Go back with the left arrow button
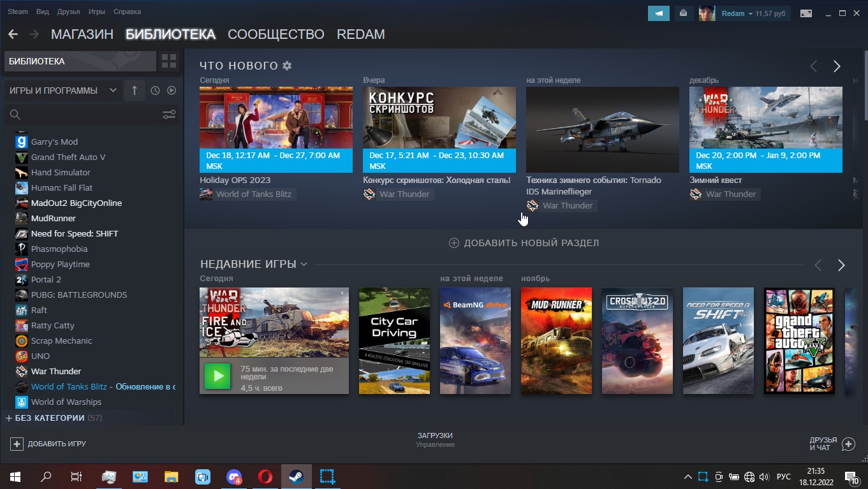The width and height of the screenshot is (868, 489). coord(13,34)
